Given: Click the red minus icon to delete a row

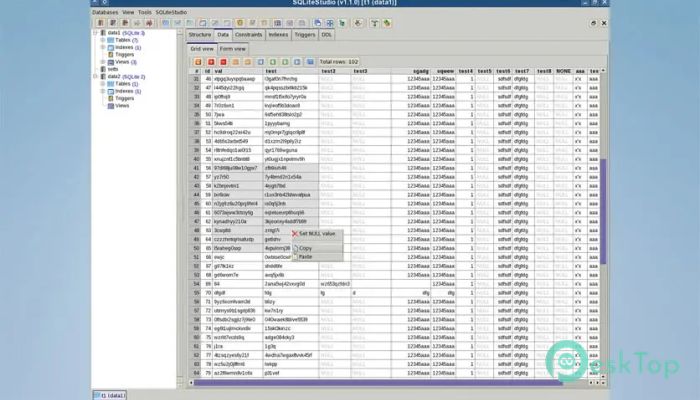Looking at the screenshot, I should [223, 62].
